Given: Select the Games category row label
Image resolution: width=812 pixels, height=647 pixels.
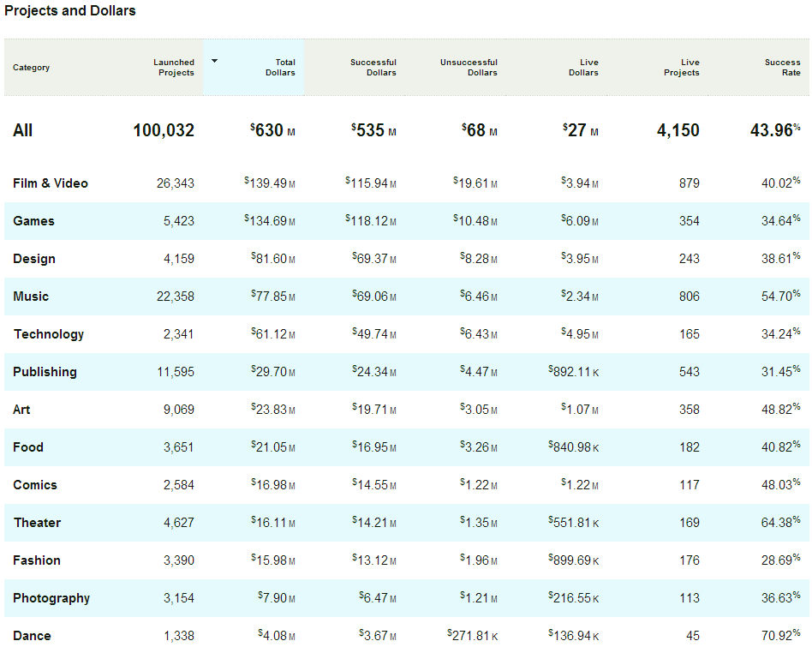Looking at the screenshot, I should click(x=33, y=221).
